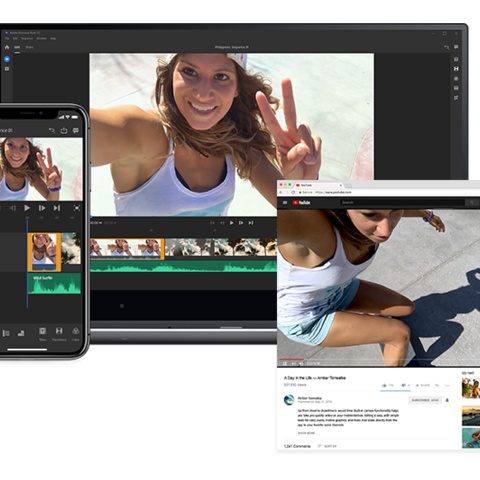Tap step back on the phone preview
This screenshot has height=480, width=480.
13,208
